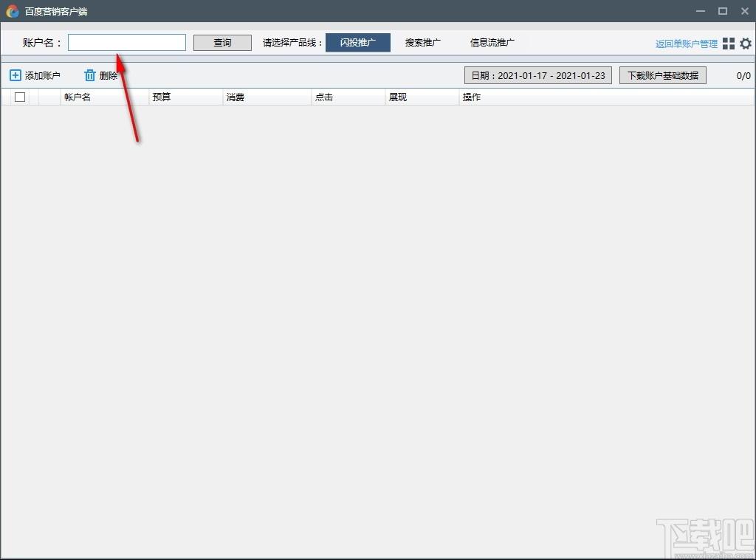Click the trash can delete icon

point(89,75)
